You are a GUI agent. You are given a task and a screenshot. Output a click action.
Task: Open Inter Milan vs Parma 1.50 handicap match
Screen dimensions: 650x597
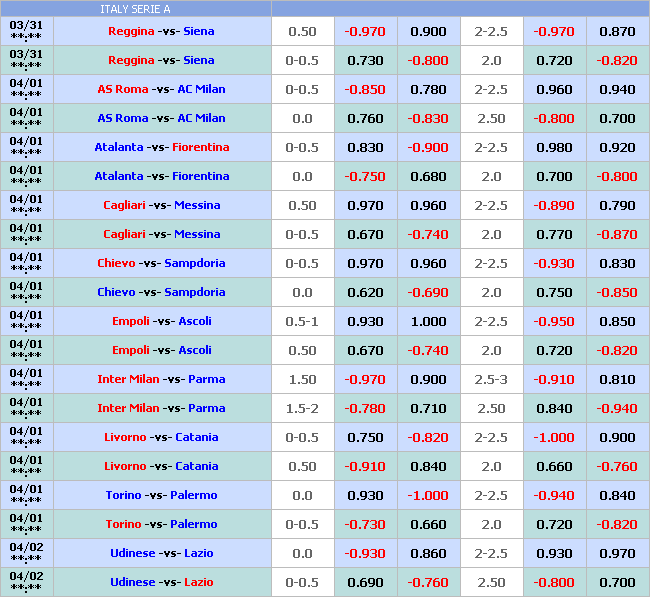[161, 379]
